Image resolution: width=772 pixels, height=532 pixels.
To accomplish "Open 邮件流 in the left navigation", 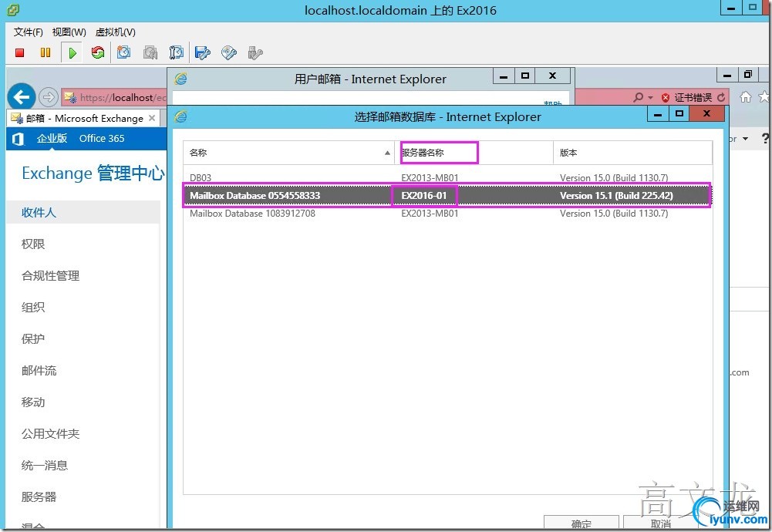I will 39,371.
